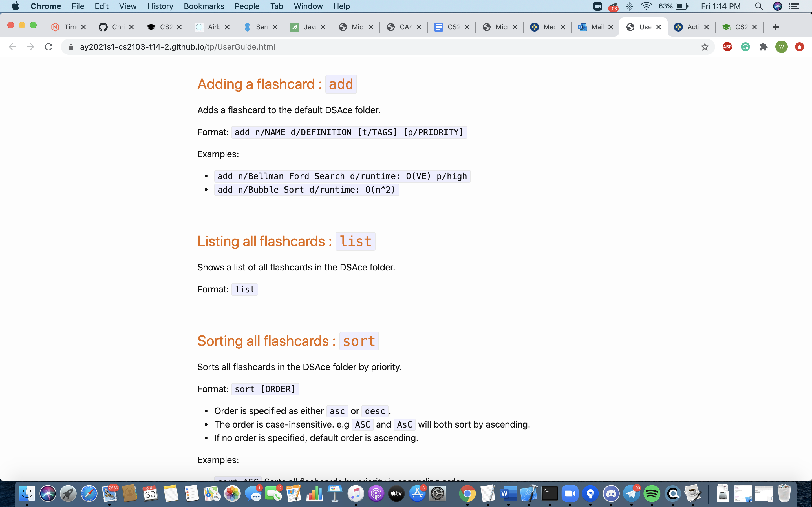Open Wi-Fi status menu
Viewport: 812px width, 507px height.
coord(646,6)
